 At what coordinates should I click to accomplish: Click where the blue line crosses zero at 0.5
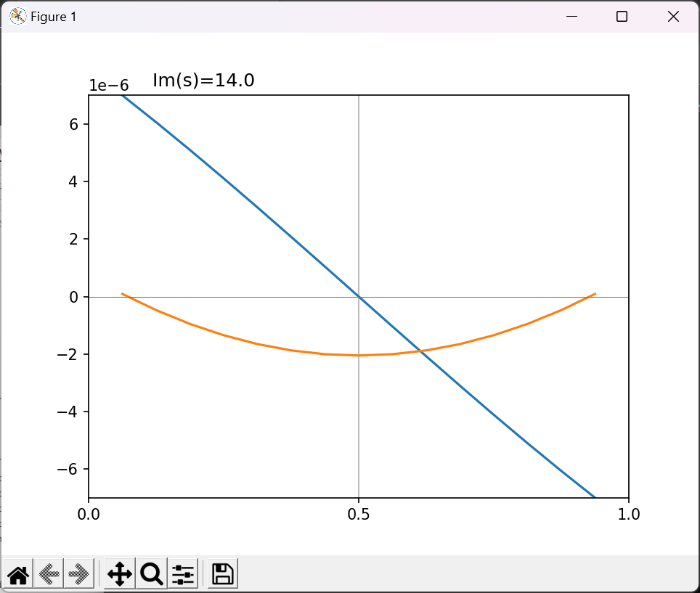point(359,297)
